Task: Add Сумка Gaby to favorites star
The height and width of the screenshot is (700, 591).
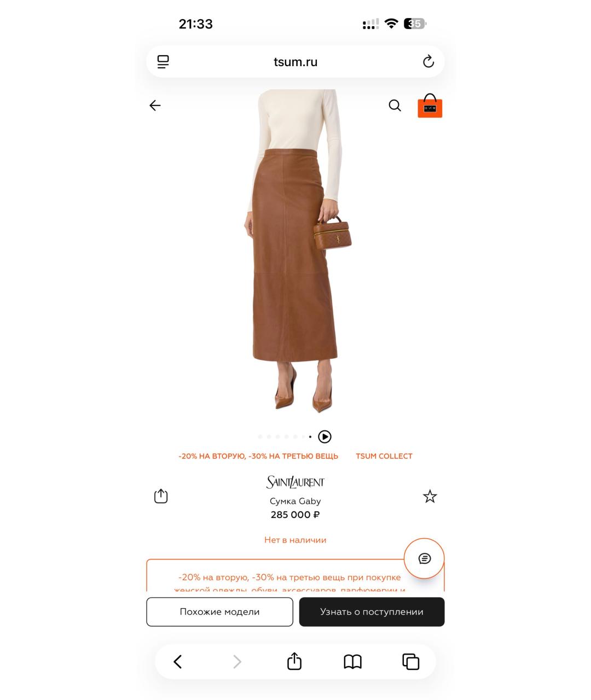Action: pos(430,497)
